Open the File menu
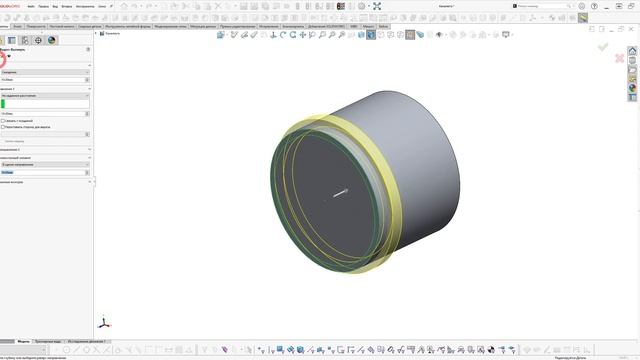Image resolution: width=640 pixels, height=360 pixels. pyautogui.click(x=31, y=7)
